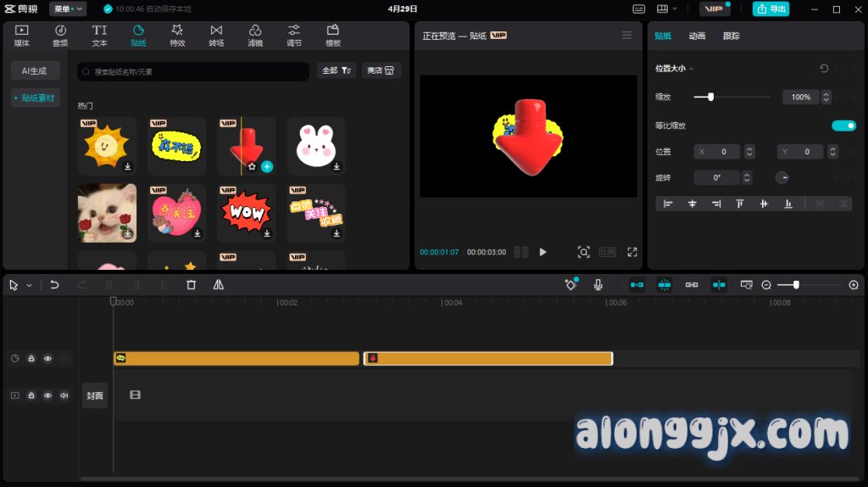
Task: Click the AI生成 button
Action: point(35,71)
